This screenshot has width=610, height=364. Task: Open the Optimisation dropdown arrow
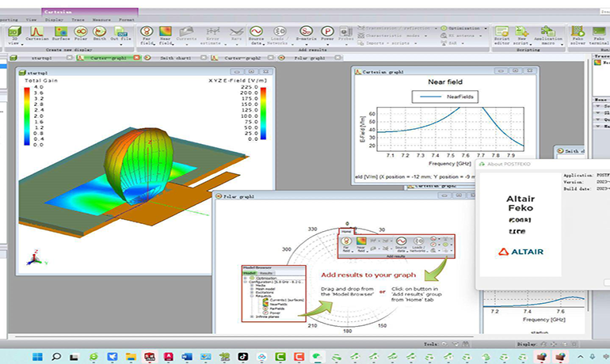pos(485,28)
